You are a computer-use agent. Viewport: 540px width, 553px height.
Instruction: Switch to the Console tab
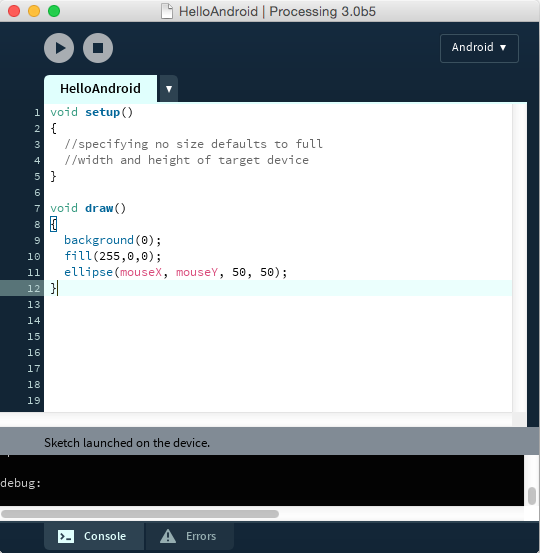(x=94, y=536)
